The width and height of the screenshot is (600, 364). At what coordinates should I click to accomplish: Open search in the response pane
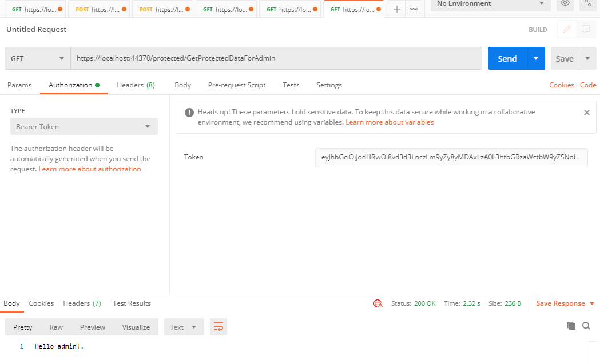pyautogui.click(x=586, y=325)
